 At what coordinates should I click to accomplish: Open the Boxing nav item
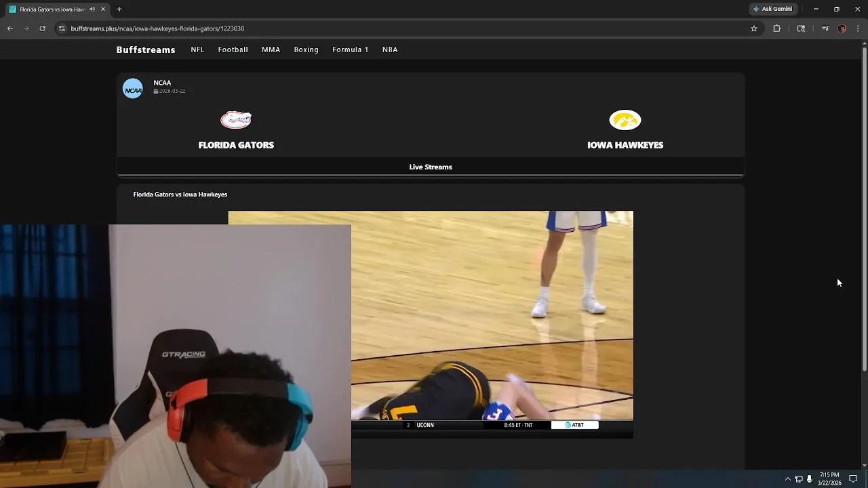(x=306, y=49)
